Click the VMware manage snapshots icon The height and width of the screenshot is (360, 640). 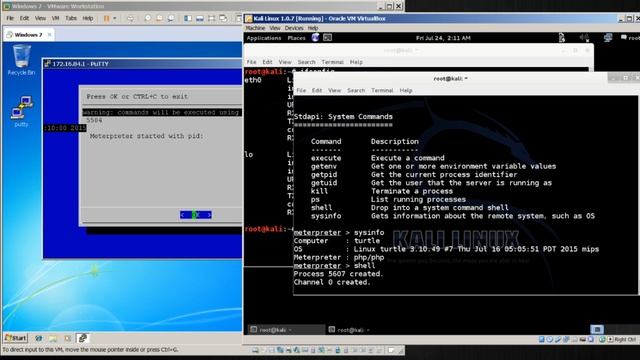(171, 18)
